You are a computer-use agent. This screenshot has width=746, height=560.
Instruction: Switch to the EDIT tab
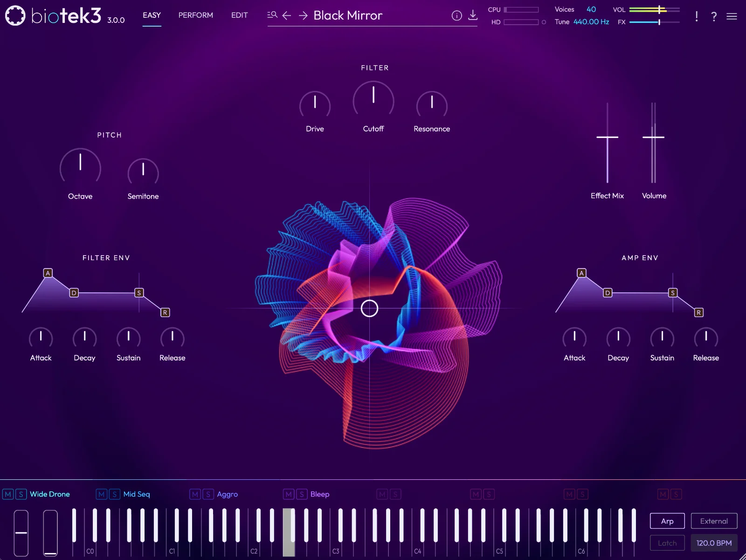tap(240, 15)
